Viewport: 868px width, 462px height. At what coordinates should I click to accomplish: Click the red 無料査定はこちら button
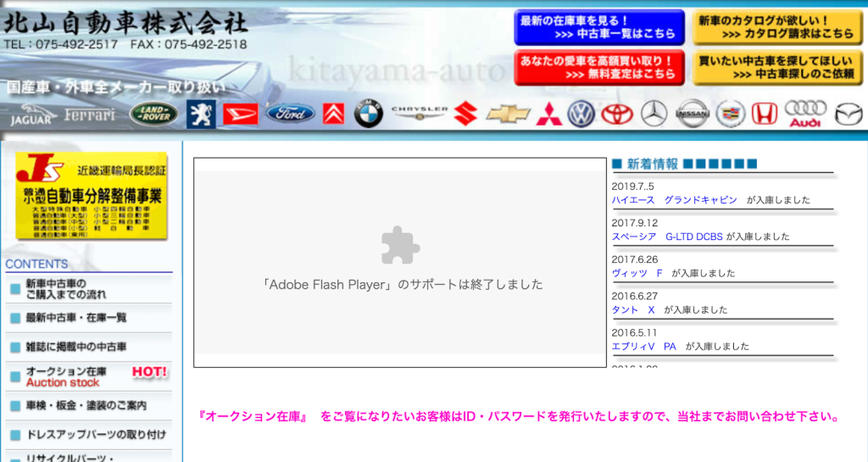(598, 68)
